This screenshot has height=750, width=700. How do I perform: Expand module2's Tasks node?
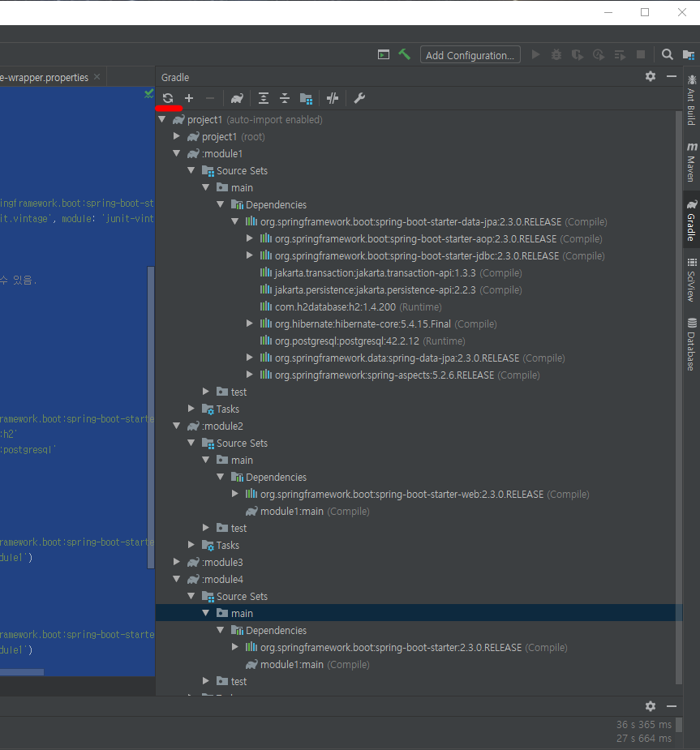(191, 544)
